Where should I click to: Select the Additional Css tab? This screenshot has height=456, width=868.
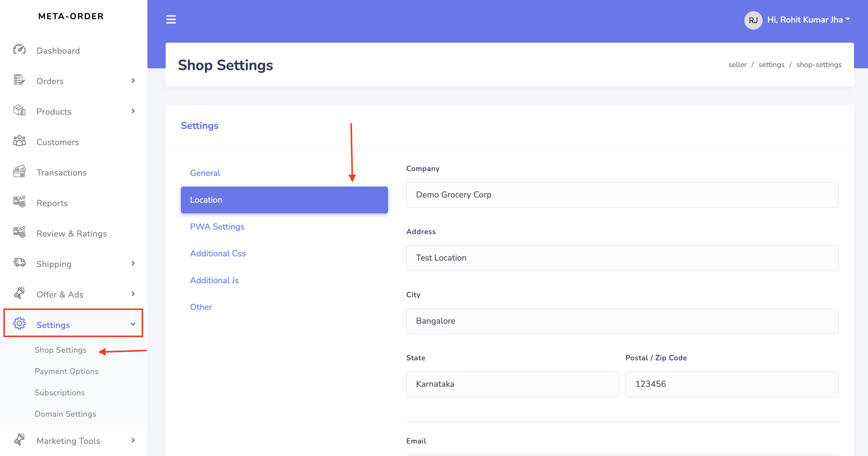(x=218, y=254)
